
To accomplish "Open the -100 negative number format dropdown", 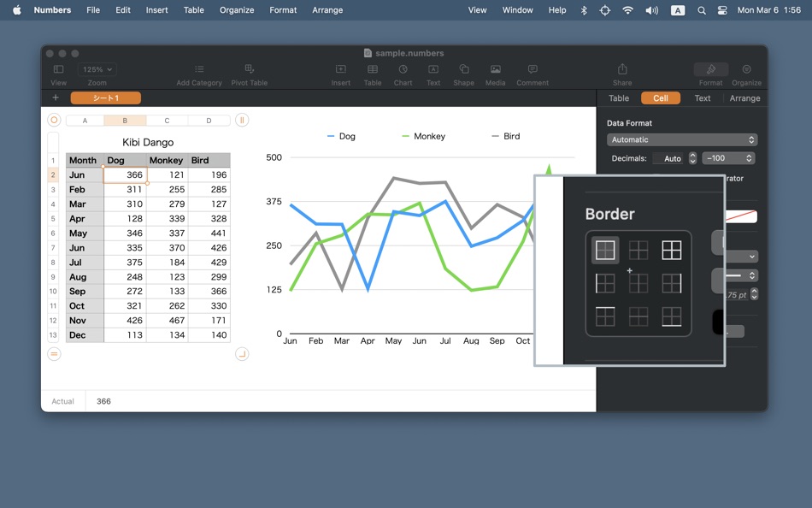I will (x=728, y=158).
